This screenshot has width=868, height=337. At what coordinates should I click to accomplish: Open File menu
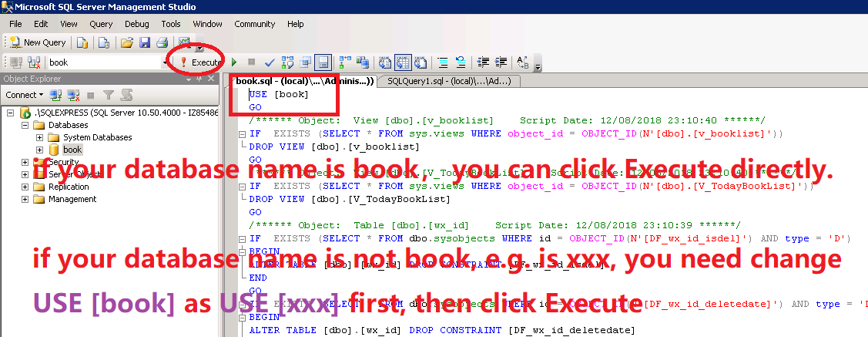[x=15, y=24]
